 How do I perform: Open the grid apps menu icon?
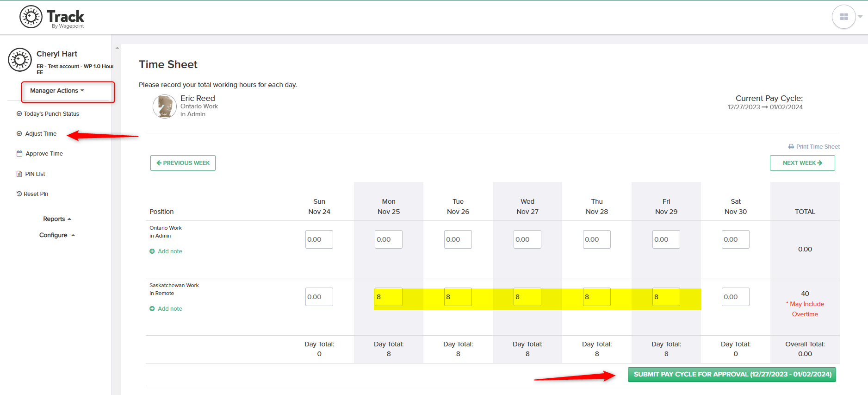(x=844, y=17)
